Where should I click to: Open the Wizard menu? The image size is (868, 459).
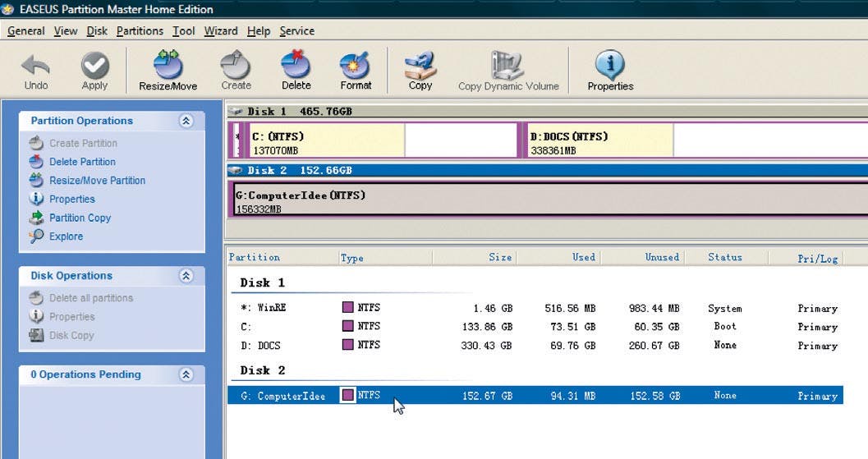coord(221,31)
